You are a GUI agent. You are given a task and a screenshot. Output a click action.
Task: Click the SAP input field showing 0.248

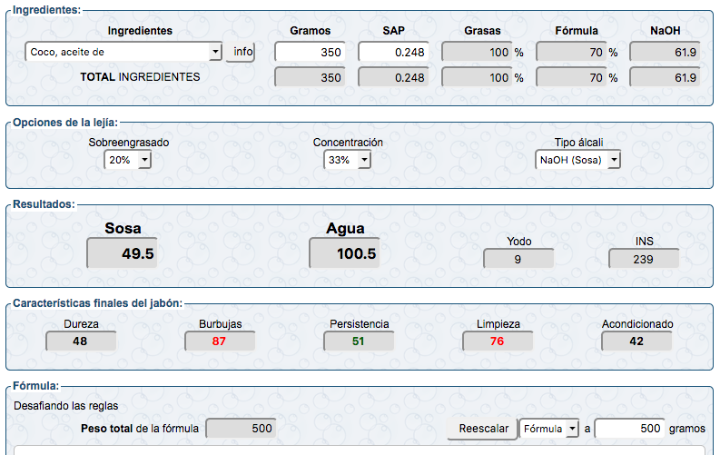pos(393,52)
